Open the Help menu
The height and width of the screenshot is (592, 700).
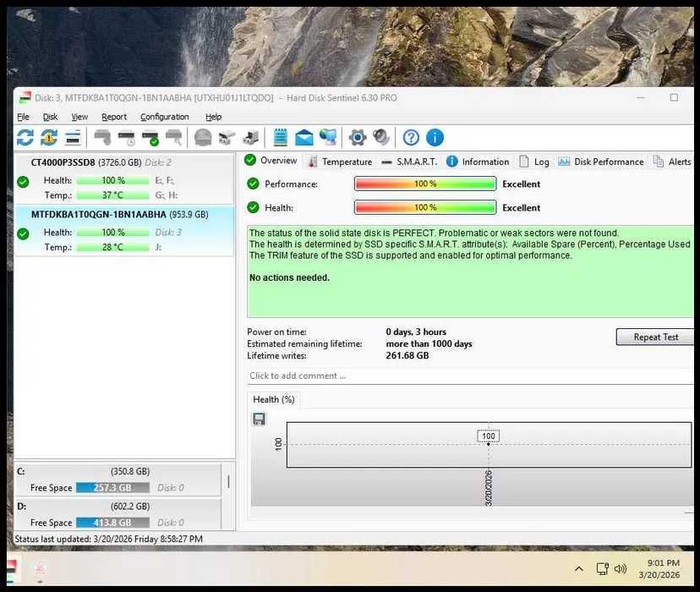pos(213,117)
